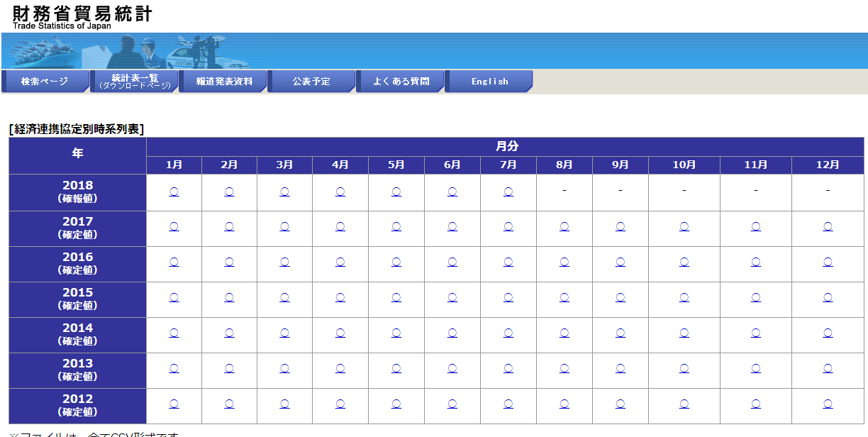Open the 2012 5月 data link
This screenshot has width=868, height=437.
point(396,404)
